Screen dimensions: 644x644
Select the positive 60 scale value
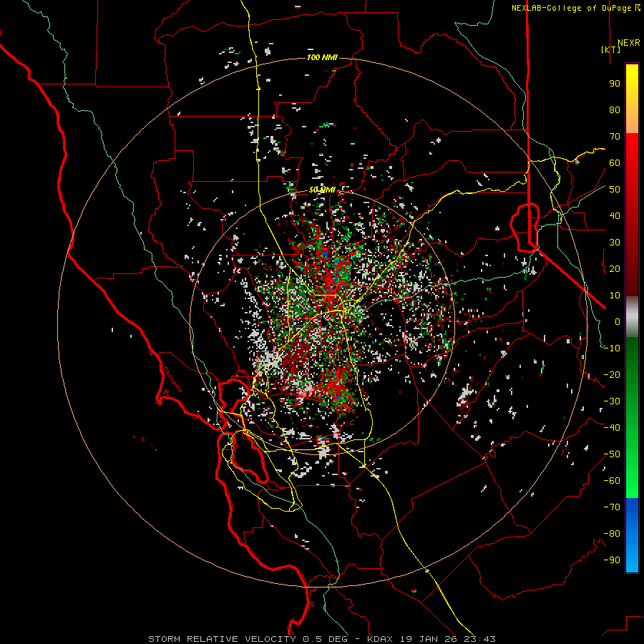tap(615, 163)
